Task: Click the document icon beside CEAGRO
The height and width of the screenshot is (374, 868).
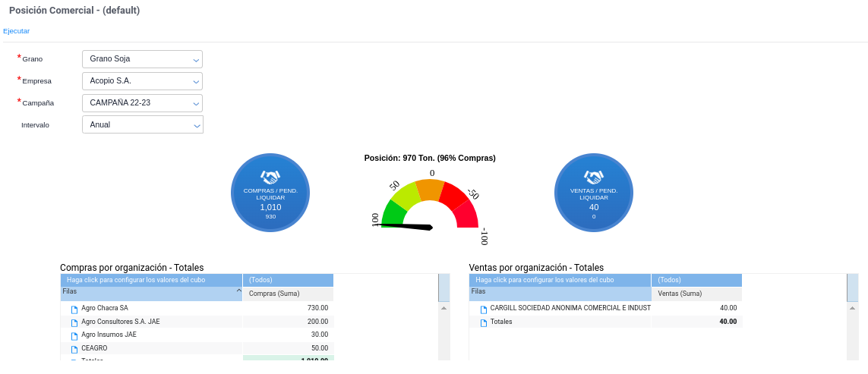Action: (74, 349)
